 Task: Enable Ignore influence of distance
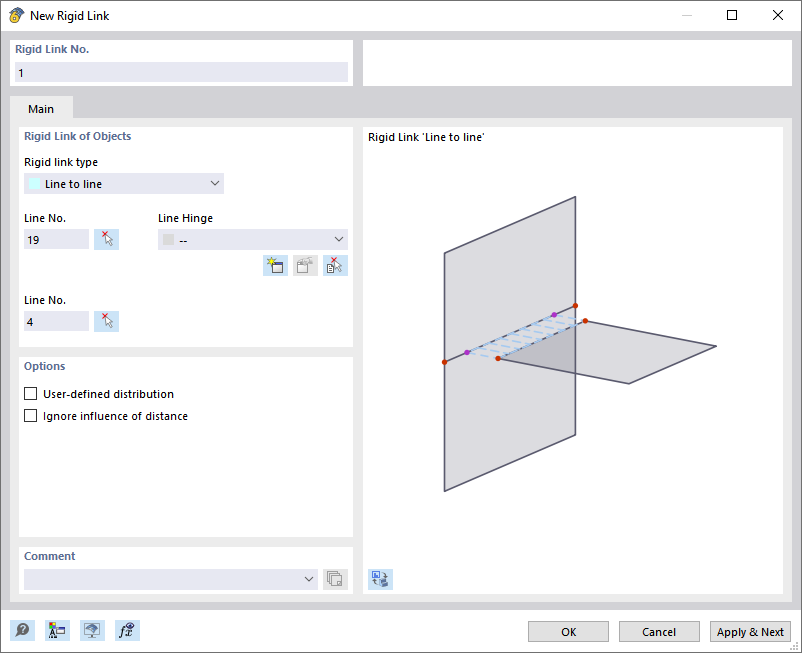point(30,415)
